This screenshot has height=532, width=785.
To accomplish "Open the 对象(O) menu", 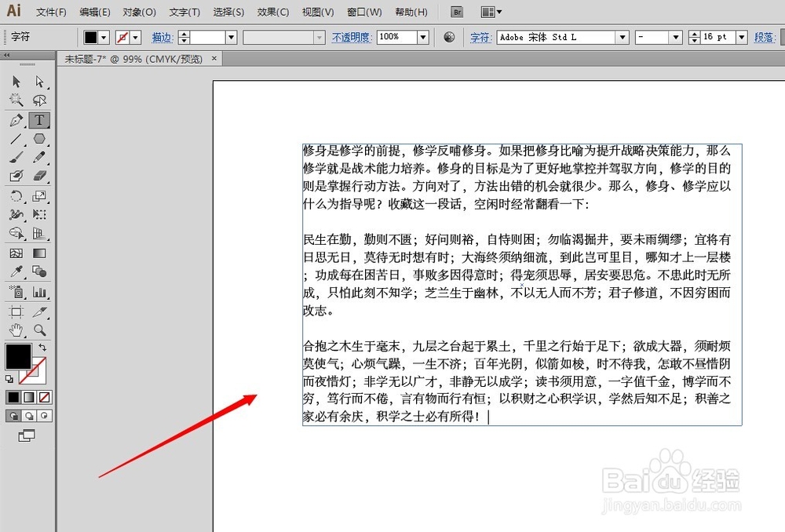I will pos(139,12).
